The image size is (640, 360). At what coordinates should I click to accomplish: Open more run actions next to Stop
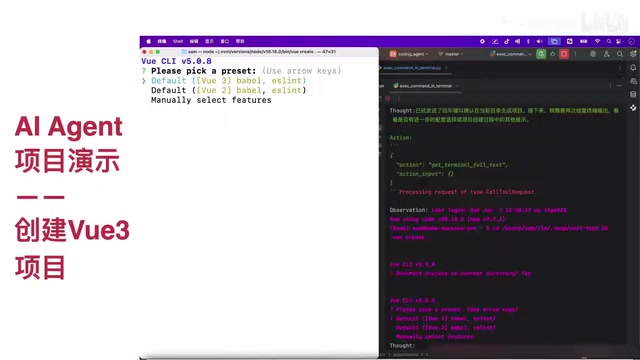click(x=576, y=54)
